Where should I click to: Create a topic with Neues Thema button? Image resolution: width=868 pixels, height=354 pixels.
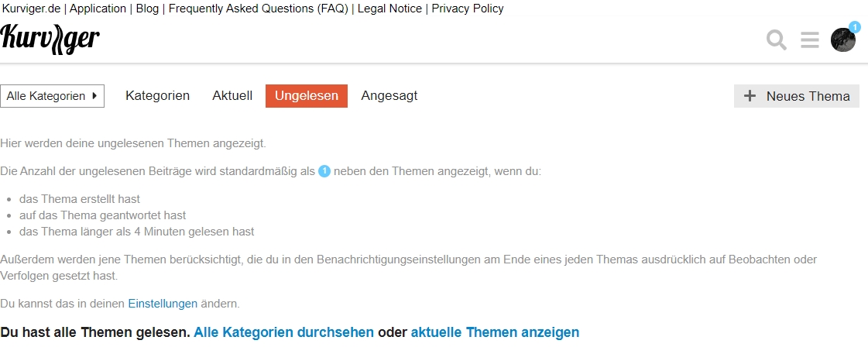click(797, 96)
